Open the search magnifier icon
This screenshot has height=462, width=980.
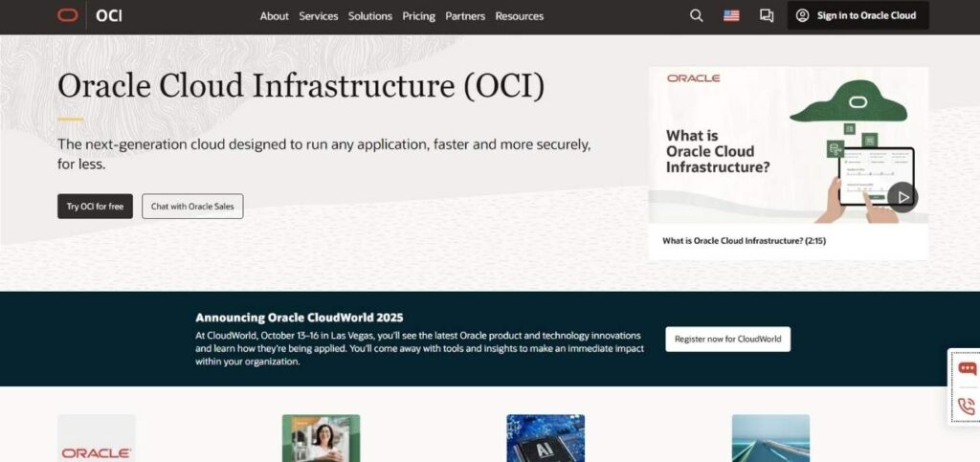pos(697,15)
